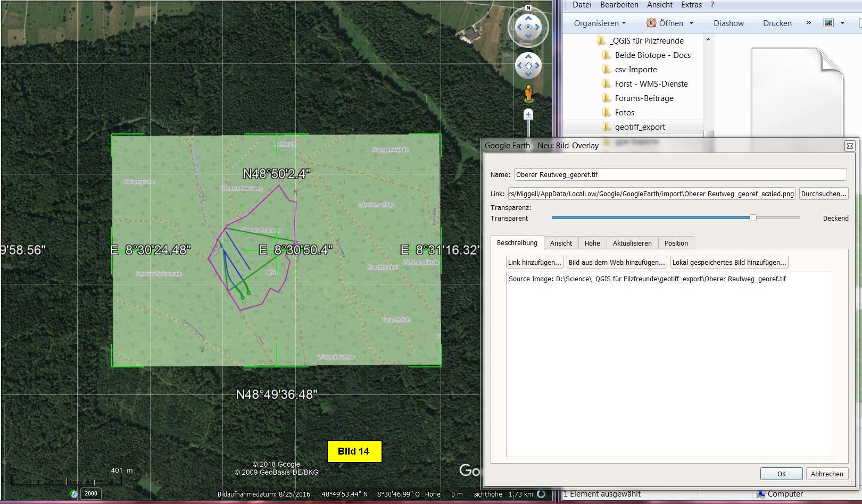The image size is (862, 504).
Task: Click the Street View pegman icon
Action: (x=528, y=94)
